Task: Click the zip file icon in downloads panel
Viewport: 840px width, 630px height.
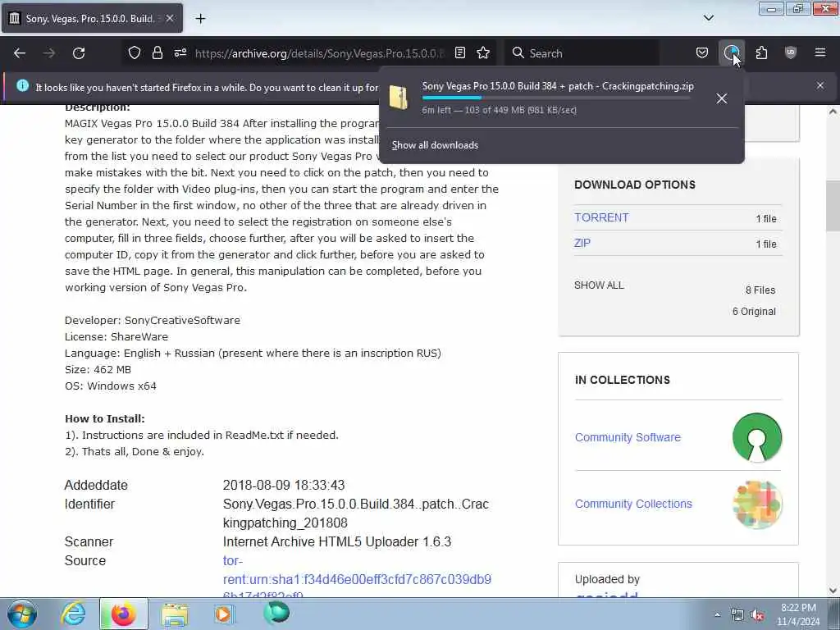Action: tap(399, 98)
